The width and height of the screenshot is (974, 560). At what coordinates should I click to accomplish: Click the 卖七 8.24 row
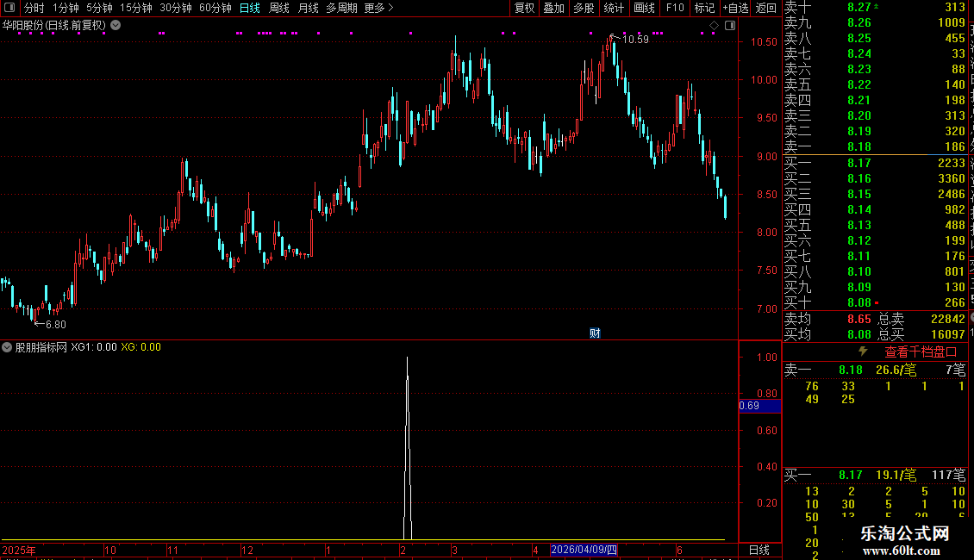click(875, 53)
